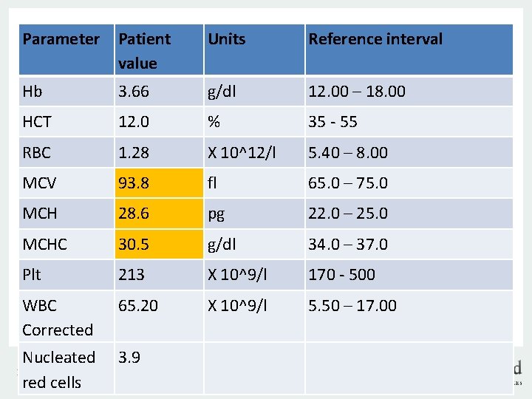The height and width of the screenshot is (399, 532).
Task: Select the MCV unit fl cell
Action: point(214,183)
